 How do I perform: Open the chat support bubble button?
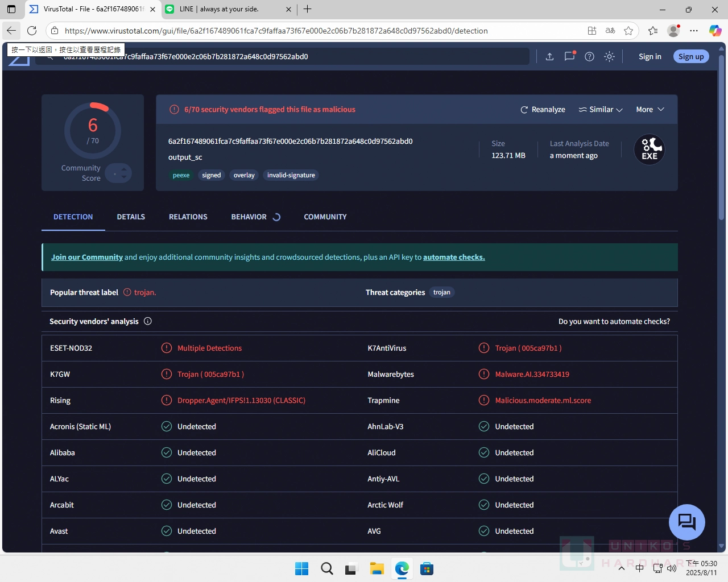coord(687,522)
